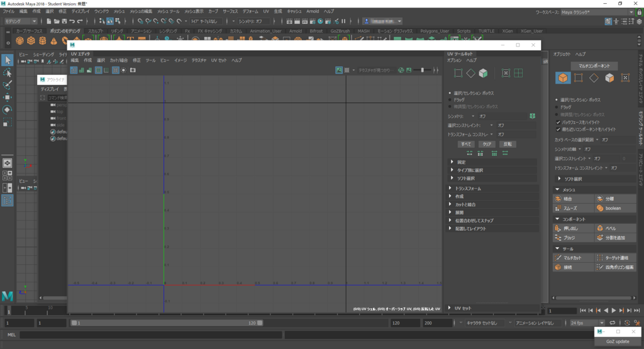Open the モデリング menu set dropdown
This screenshot has height=349, width=644.
point(21,21)
